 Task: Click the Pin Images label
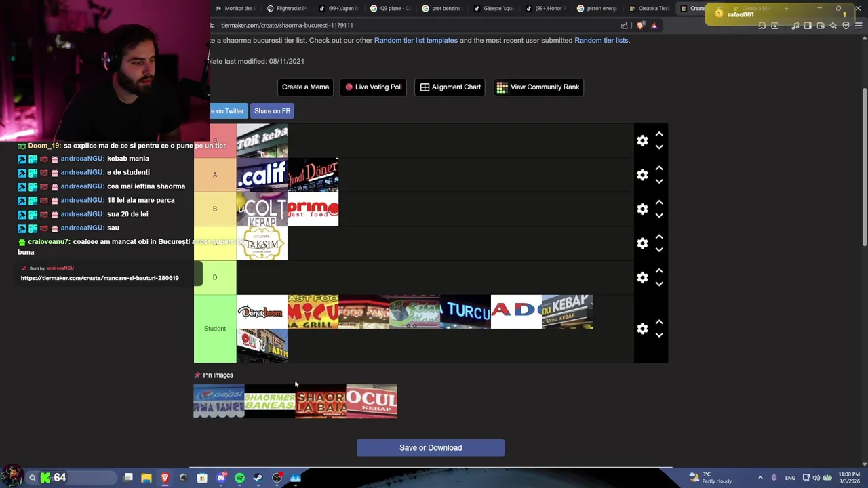(218, 375)
